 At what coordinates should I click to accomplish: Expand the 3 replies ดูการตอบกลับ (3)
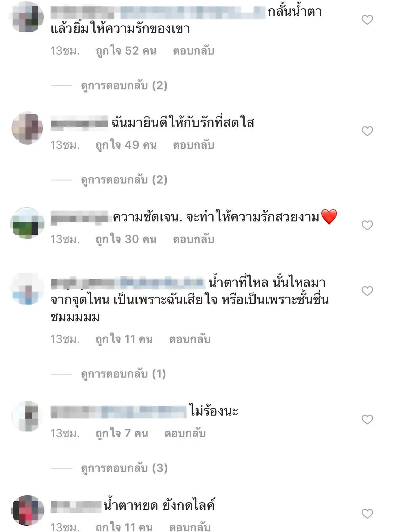coord(124,468)
